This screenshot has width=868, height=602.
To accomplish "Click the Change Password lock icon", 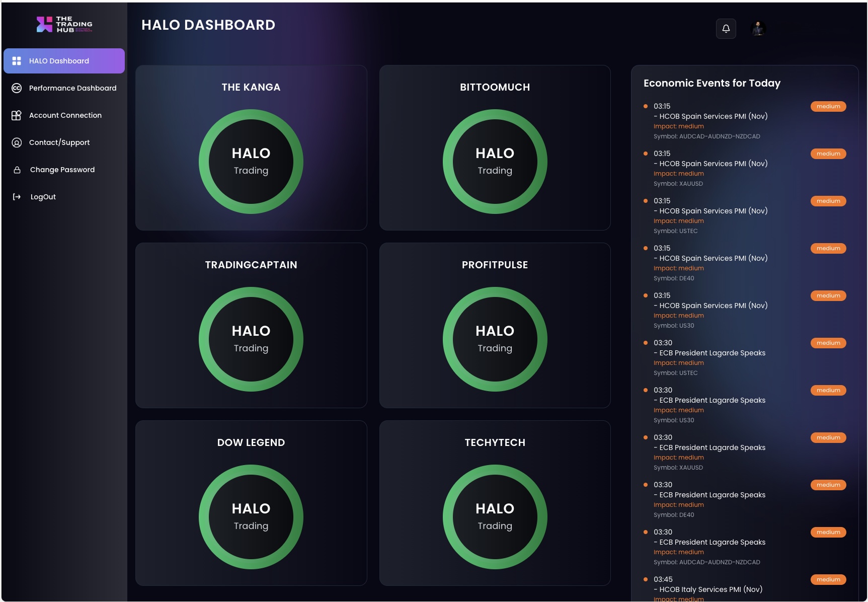I will point(17,170).
